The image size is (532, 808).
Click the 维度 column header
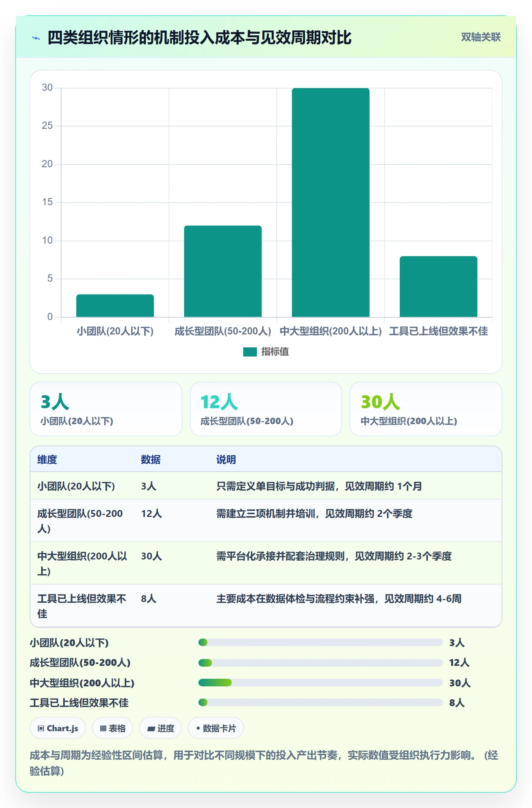[x=47, y=459]
